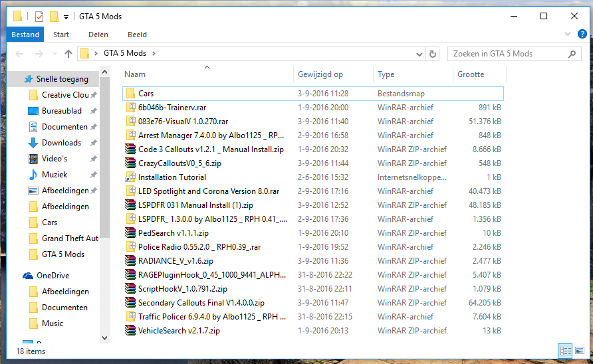
Task: Select OneDrive in navigation pane
Action: click(53, 276)
